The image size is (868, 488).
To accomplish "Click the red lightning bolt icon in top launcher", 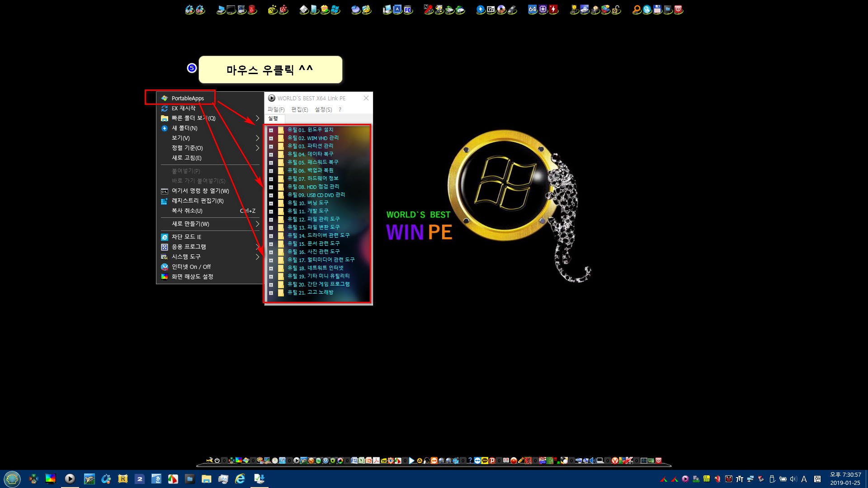I will click(x=553, y=9).
